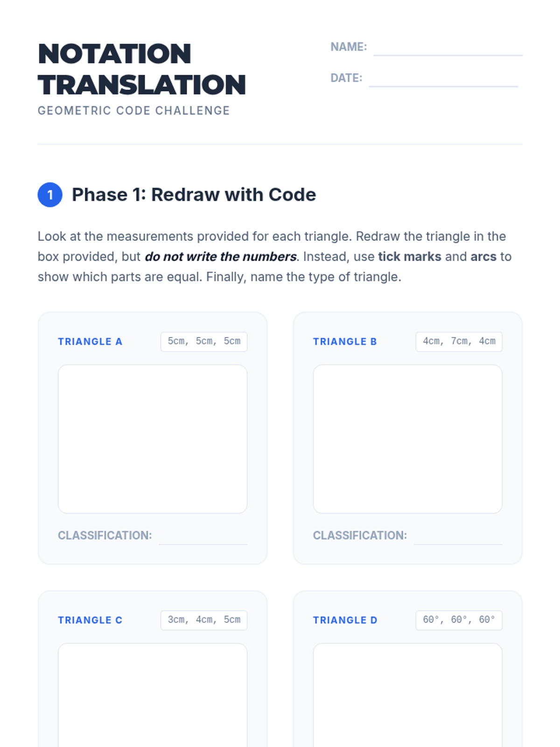Screen dimensions: 560x747
Task: Click the TRIANGLE C label
Action: (90, 620)
